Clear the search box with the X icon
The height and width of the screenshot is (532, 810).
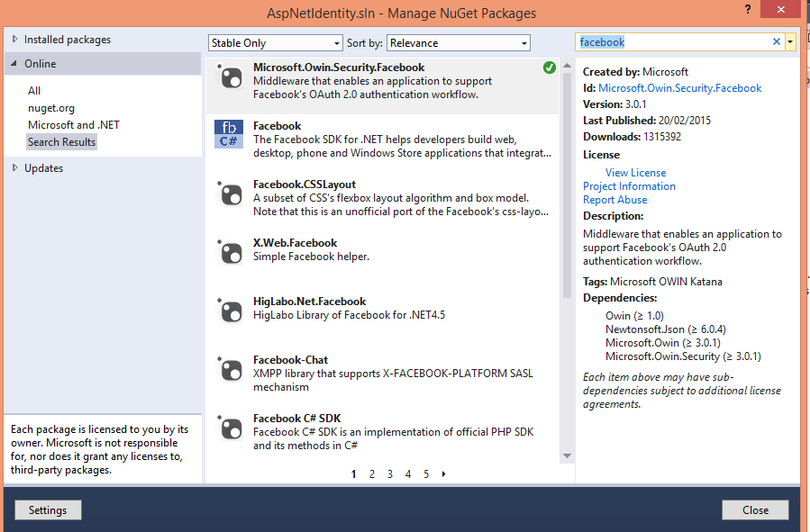tap(777, 41)
